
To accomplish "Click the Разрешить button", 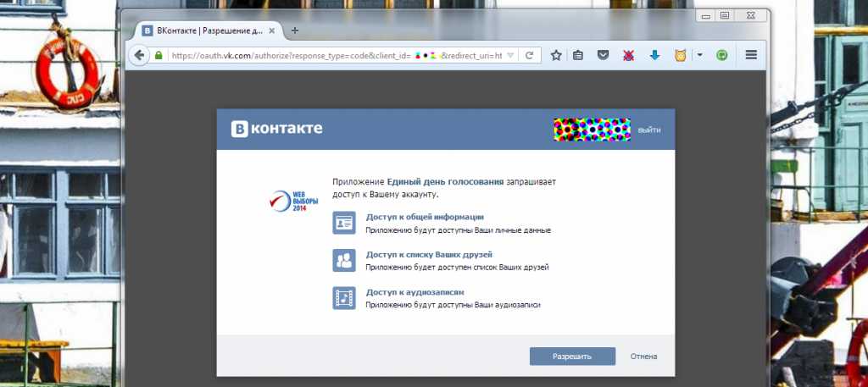I will pyautogui.click(x=572, y=357).
